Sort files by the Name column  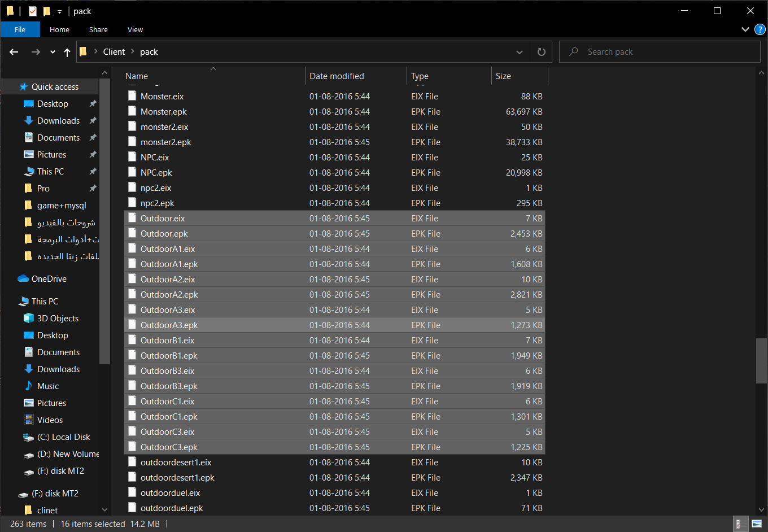pos(137,76)
